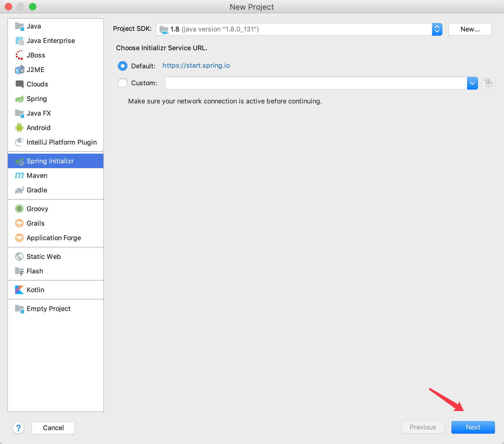Screen dimensions: 504x444
Task: Click the Static Web globe icon
Action: [19, 256]
